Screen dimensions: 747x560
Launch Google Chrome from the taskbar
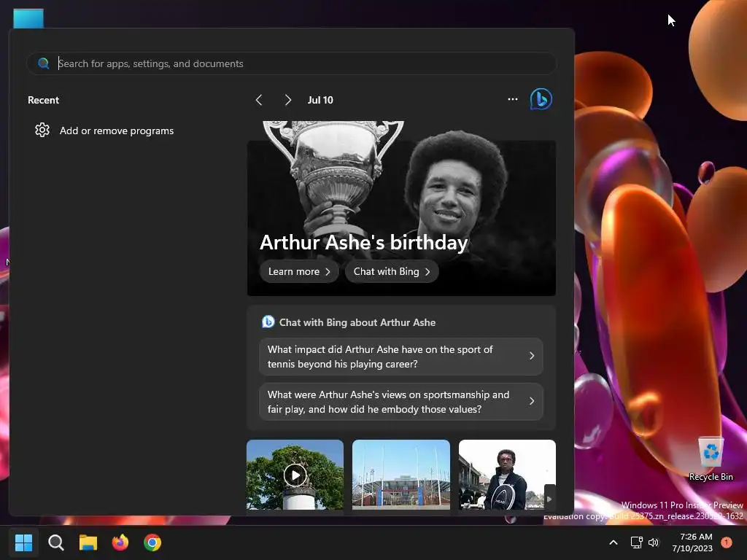pyautogui.click(x=152, y=542)
